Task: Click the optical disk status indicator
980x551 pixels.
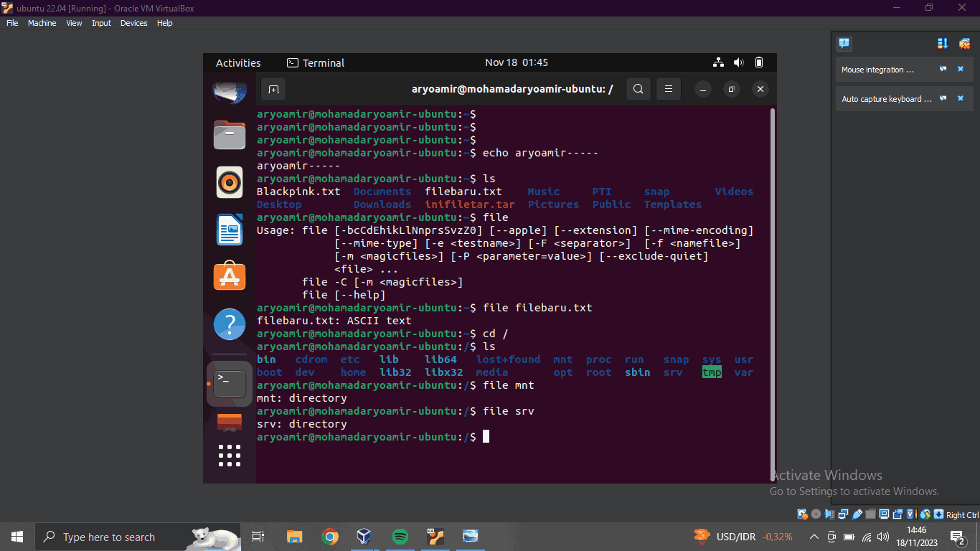Action: point(816,514)
